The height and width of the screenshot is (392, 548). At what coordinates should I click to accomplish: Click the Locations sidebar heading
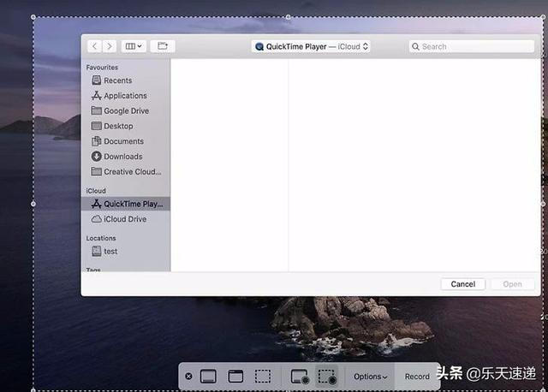tap(101, 238)
